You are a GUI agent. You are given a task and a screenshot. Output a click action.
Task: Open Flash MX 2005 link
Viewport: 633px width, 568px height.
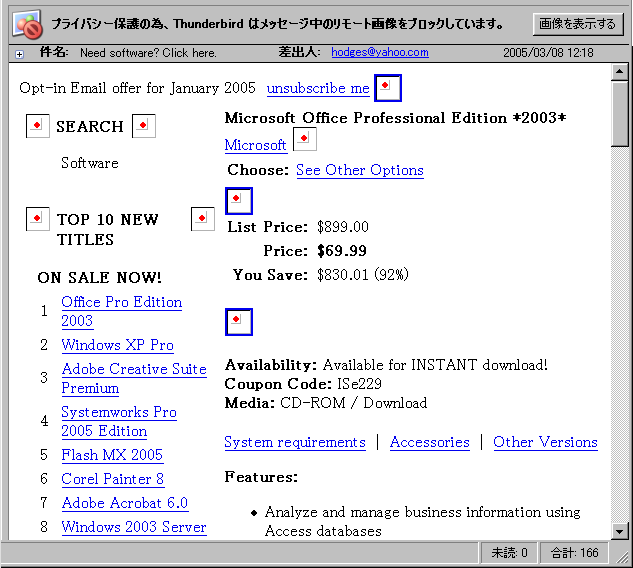112,455
